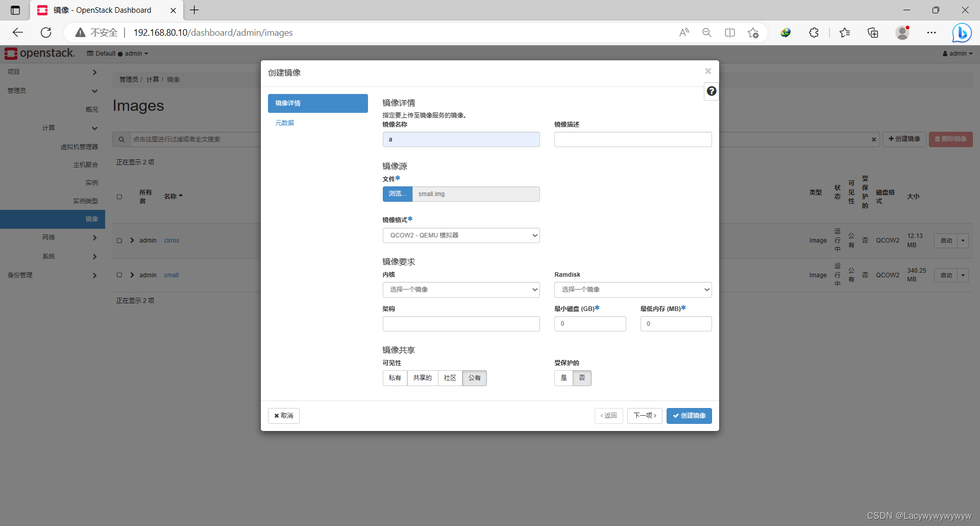Click the search magnifier in the filter bar

pyautogui.click(x=121, y=139)
